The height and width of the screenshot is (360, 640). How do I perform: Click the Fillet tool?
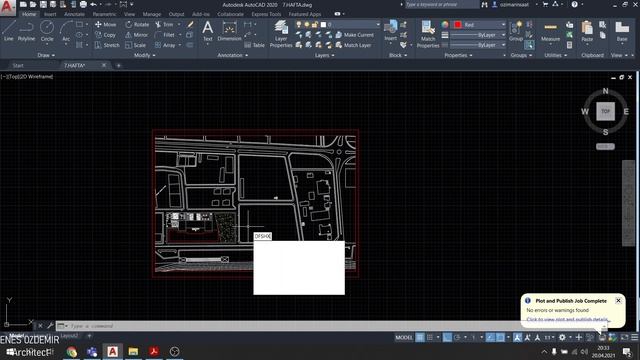coord(165,35)
